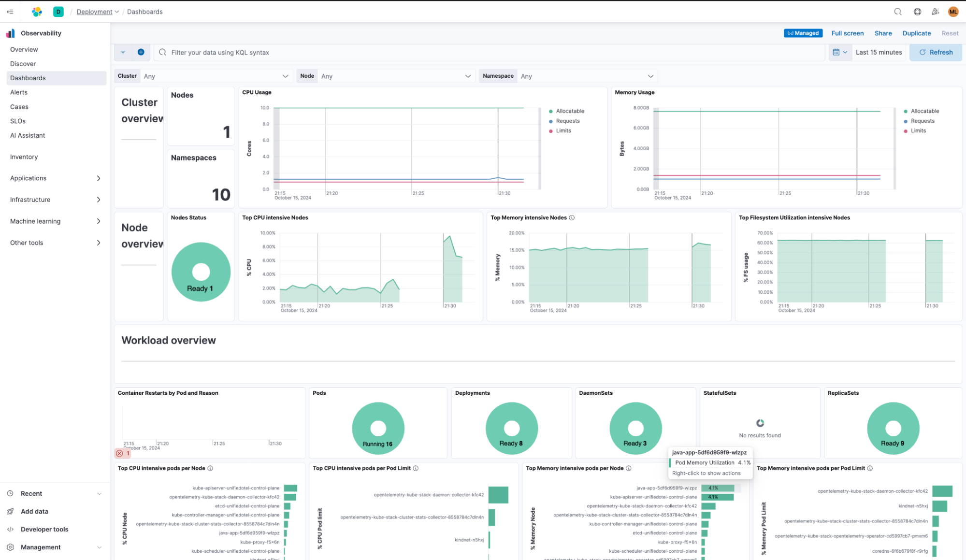Click info icon beside Top Memory intensive pods per Node
This screenshot has height=560, width=966.
coord(629,468)
